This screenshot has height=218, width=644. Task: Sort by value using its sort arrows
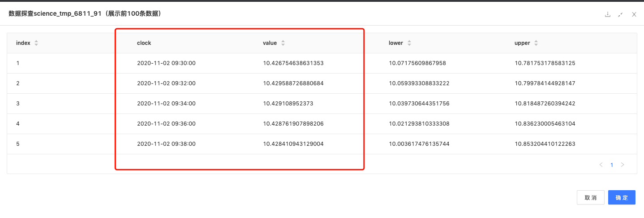[x=283, y=43]
